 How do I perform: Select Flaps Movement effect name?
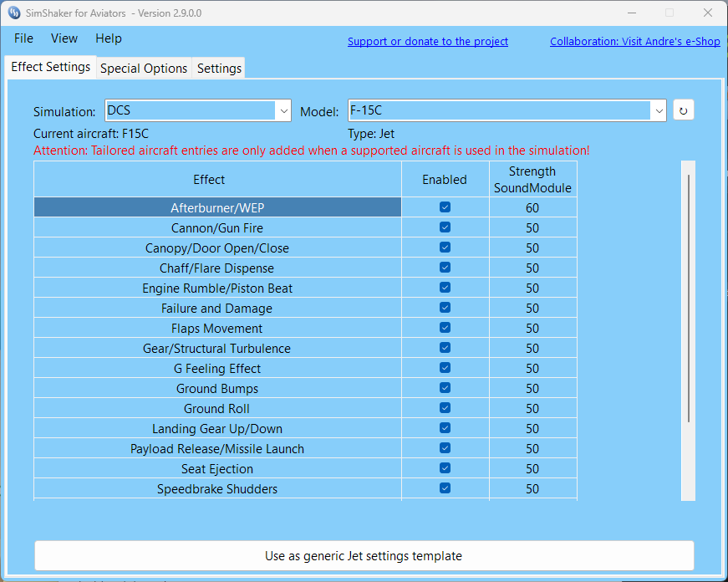(217, 328)
